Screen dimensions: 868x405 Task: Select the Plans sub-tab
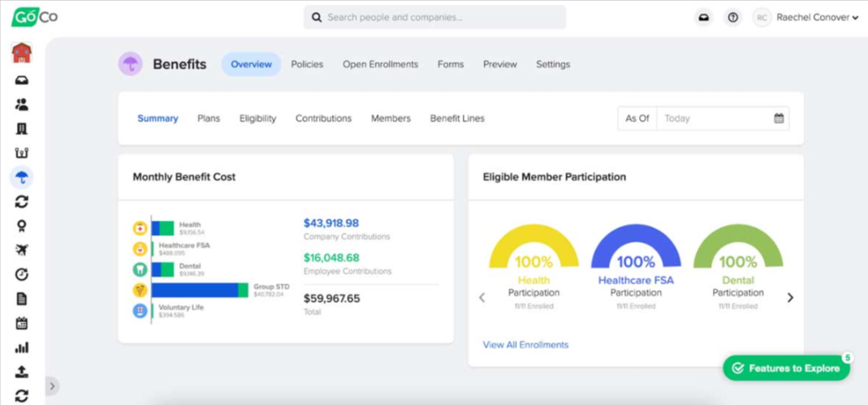(209, 118)
